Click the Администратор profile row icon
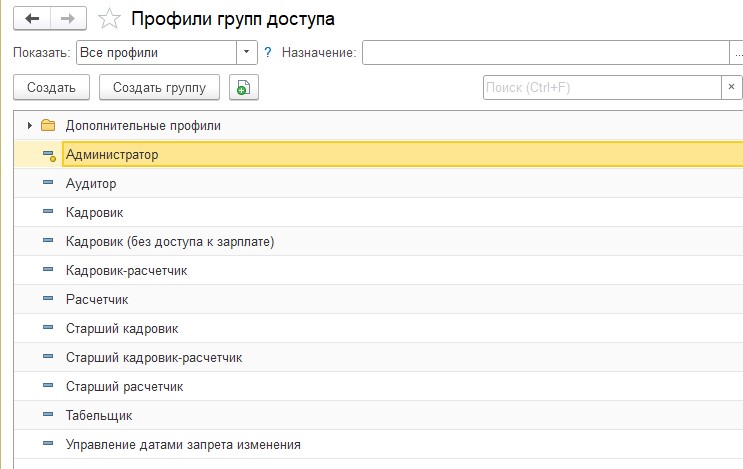743x469 pixels. coord(49,155)
